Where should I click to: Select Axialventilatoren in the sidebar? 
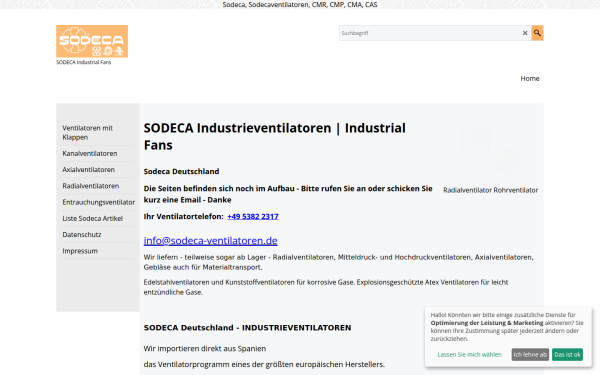point(98,170)
